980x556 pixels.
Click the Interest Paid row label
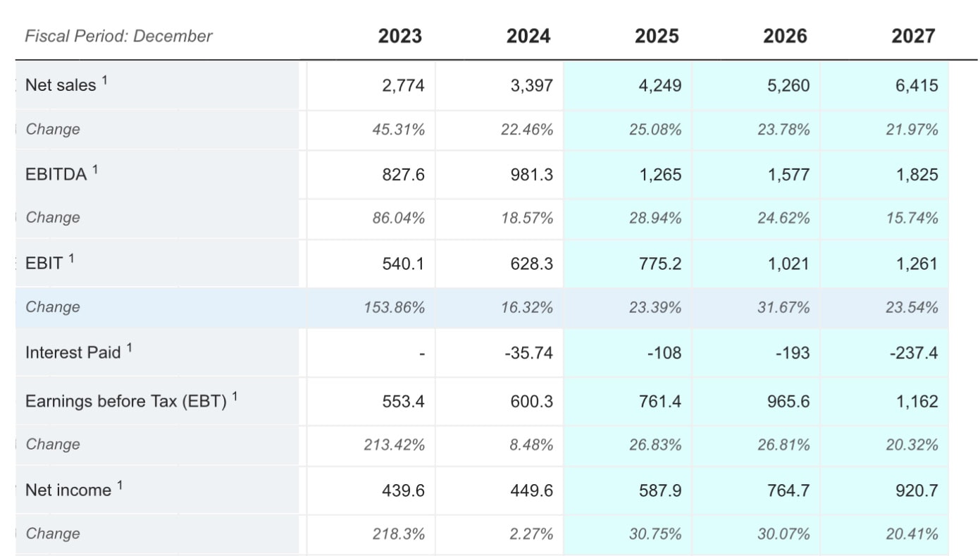click(x=73, y=352)
